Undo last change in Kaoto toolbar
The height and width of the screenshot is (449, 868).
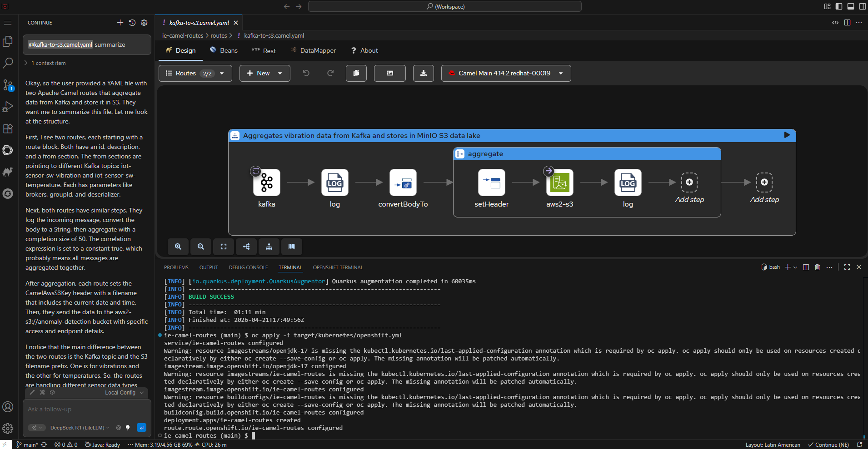pyautogui.click(x=306, y=73)
